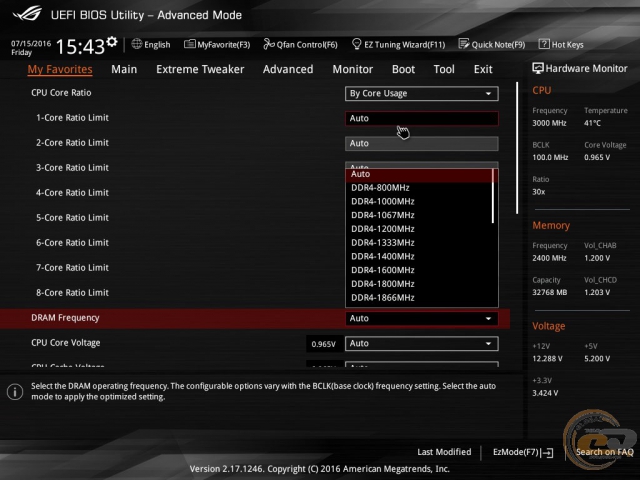The height and width of the screenshot is (480, 640).
Task: Switch to the Boot tab
Action: pos(403,69)
